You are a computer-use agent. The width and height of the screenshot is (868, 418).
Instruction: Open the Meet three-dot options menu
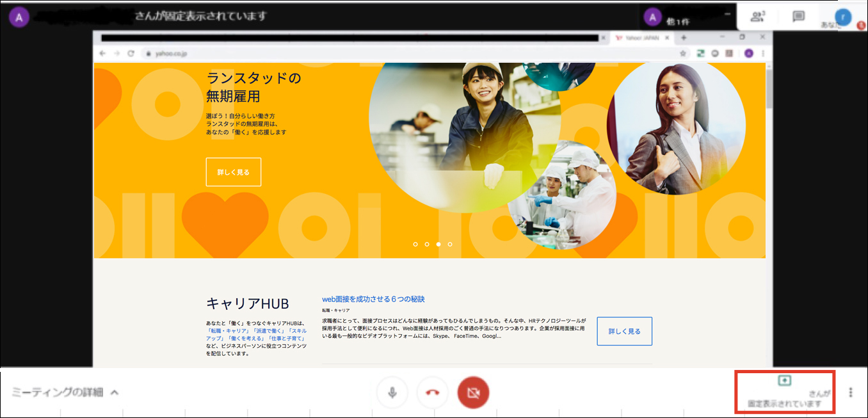851,392
